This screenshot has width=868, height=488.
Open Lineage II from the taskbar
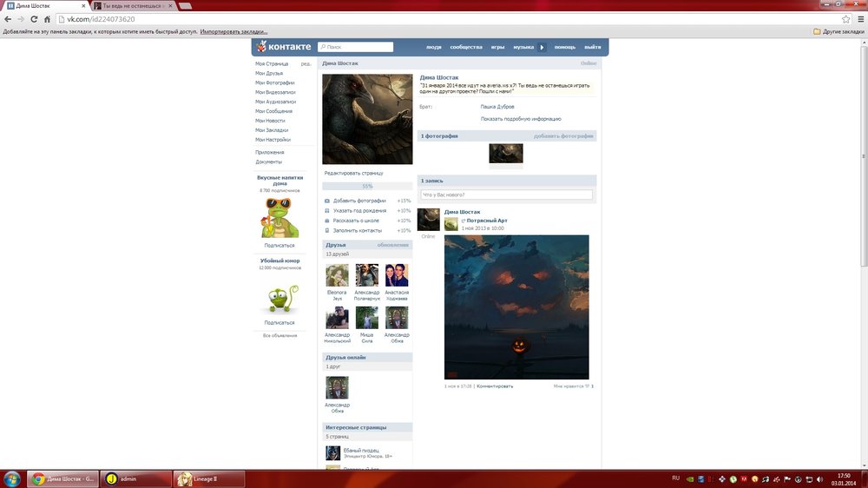[x=208, y=478]
